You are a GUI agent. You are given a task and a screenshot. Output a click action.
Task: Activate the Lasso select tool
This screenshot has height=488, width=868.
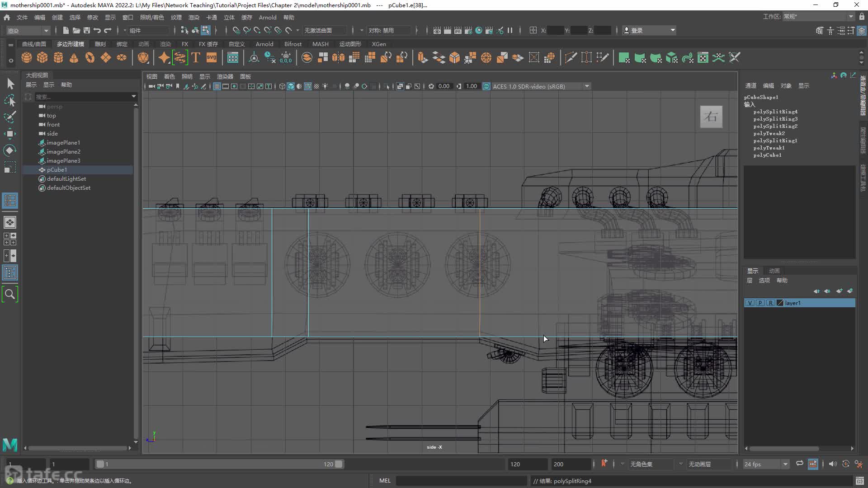pos(10,100)
